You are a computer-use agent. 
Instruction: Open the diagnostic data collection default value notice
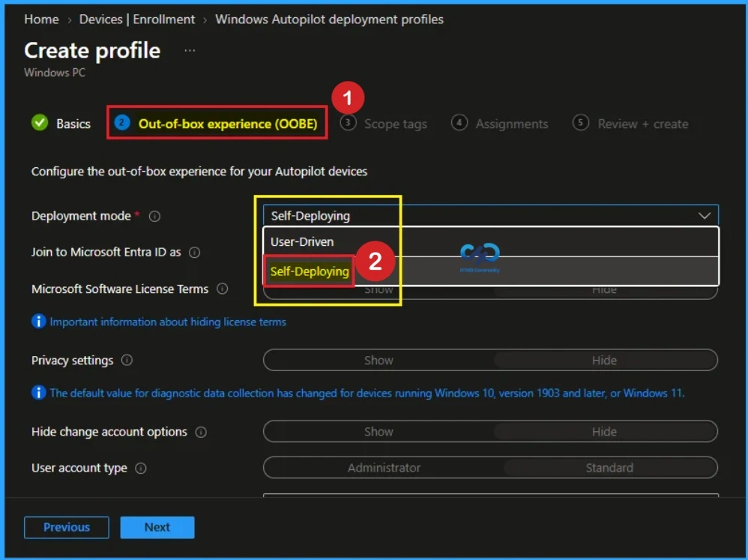tap(367, 393)
